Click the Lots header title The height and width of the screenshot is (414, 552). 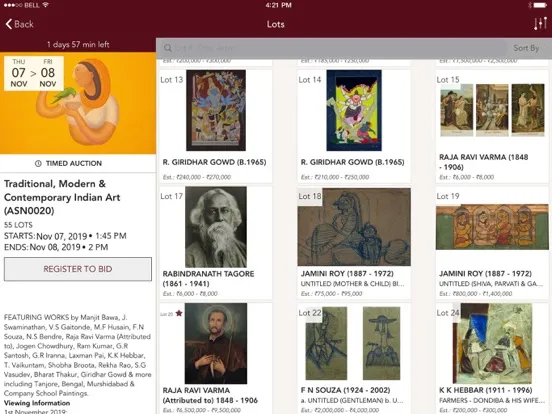[x=276, y=24]
